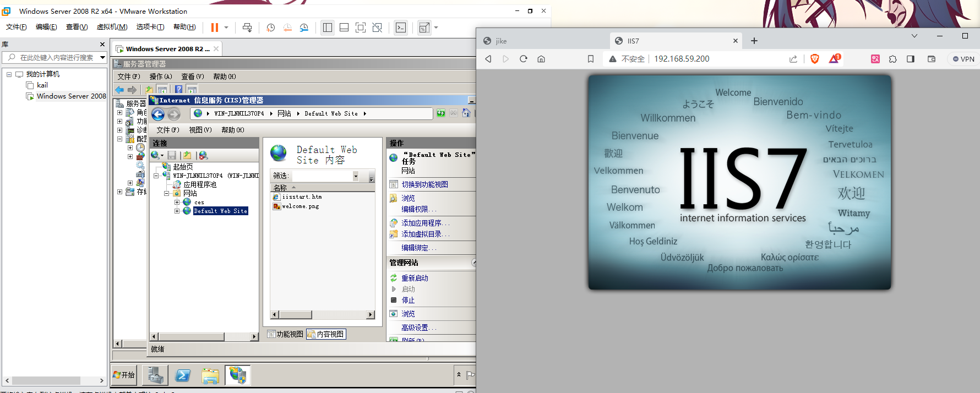Open the 筛选 filter dropdown
The height and width of the screenshot is (393, 980).
pos(356,176)
